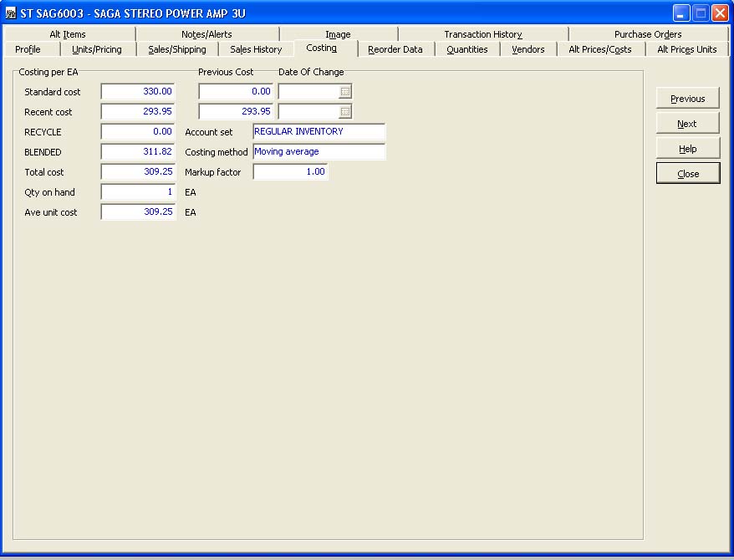Click the Costing method field
The height and width of the screenshot is (560, 734).
[319, 152]
